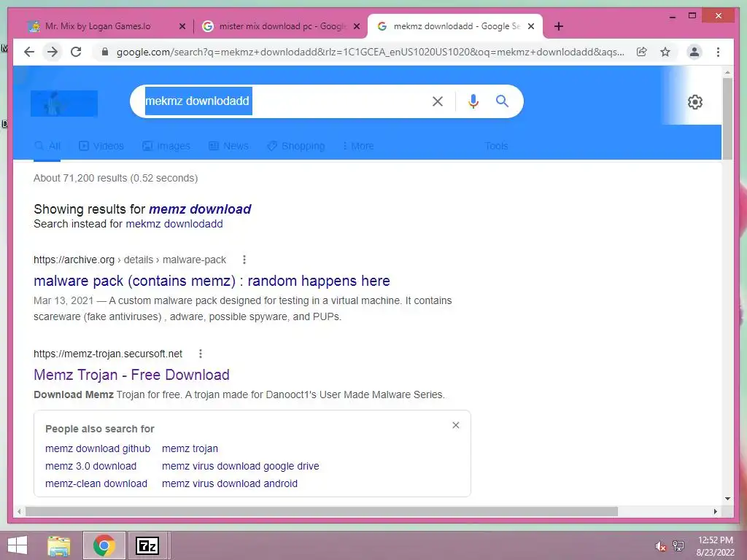
Task: Expand the More search filters
Action: coord(357,146)
